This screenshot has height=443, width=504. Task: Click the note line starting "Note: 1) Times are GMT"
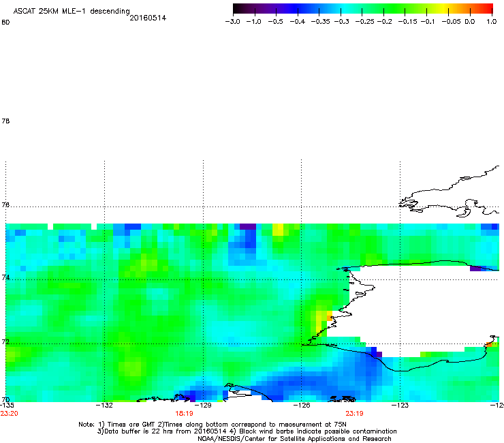tap(212, 425)
